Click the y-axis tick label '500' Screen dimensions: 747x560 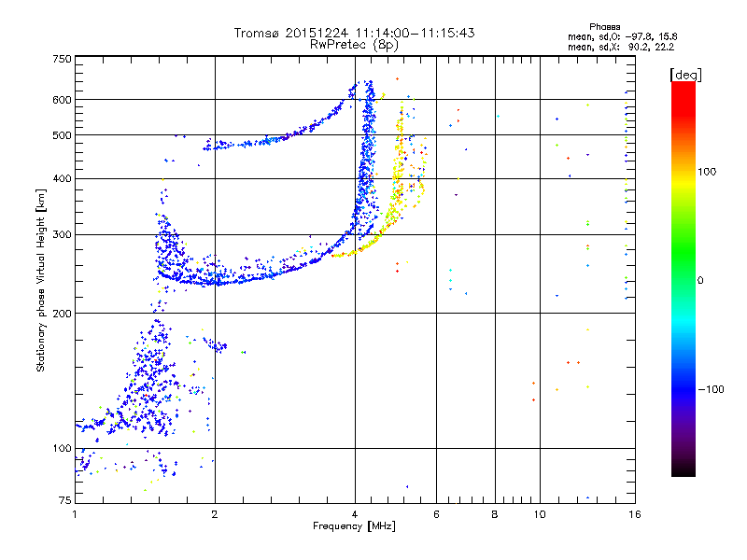(x=62, y=135)
